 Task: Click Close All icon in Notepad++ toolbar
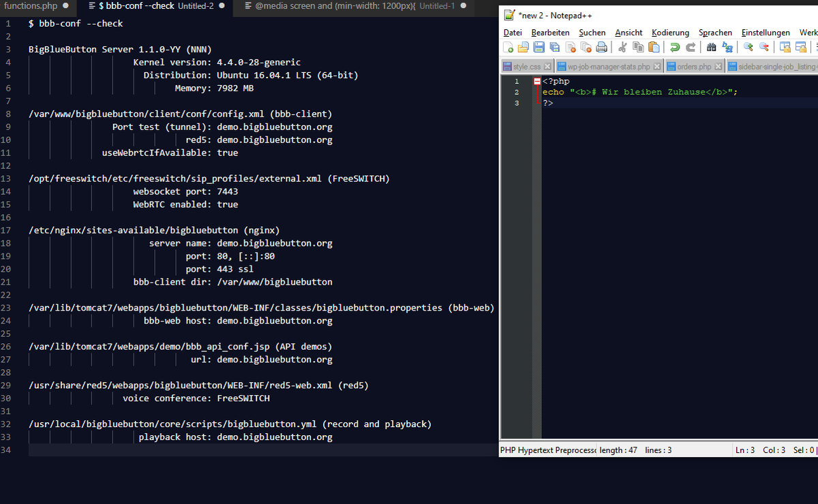586,47
